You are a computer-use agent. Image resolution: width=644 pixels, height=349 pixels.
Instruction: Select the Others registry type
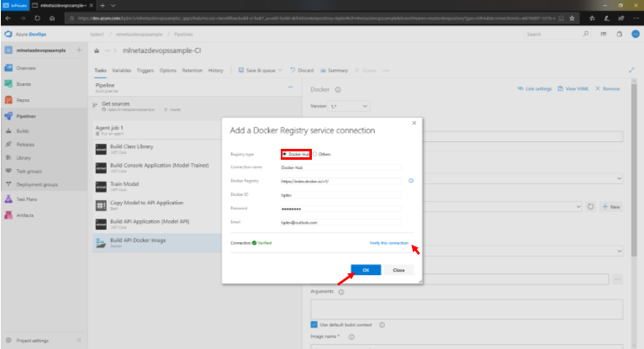pyautogui.click(x=315, y=154)
